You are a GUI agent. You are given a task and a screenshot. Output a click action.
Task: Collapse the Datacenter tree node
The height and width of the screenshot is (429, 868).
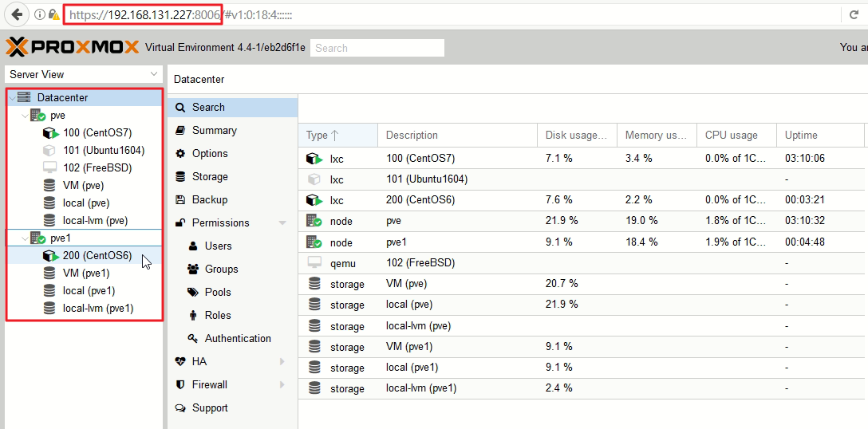click(12, 98)
